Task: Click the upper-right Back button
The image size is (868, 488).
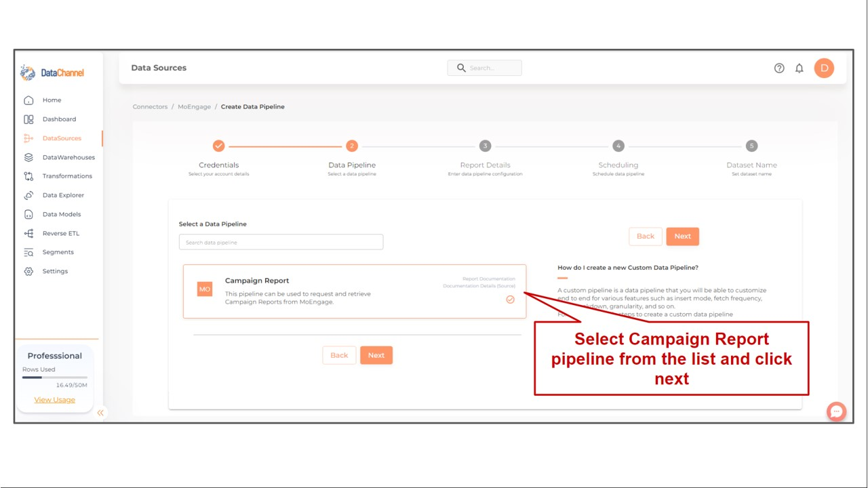Action: [x=646, y=236]
